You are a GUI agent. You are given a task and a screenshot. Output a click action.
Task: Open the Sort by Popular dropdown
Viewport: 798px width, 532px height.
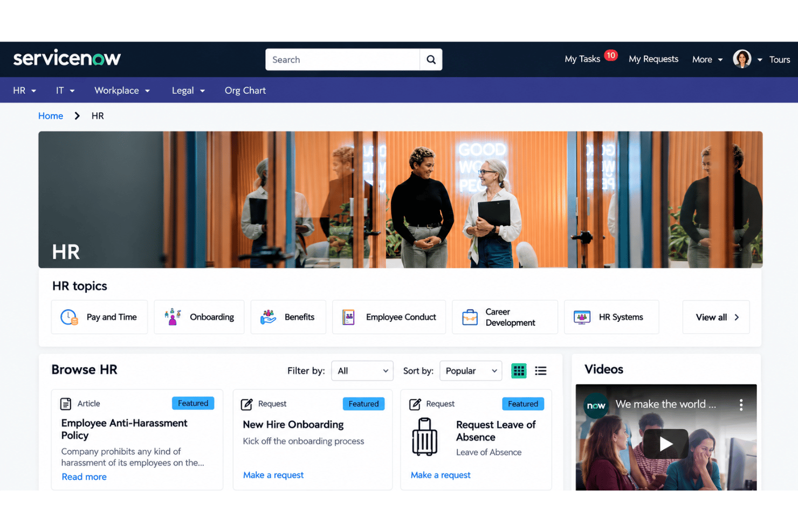(x=471, y=371)
